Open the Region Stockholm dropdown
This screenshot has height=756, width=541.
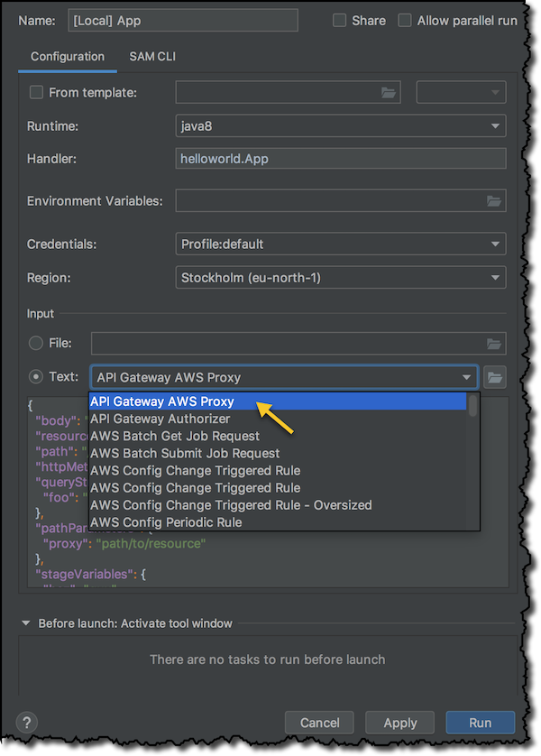point(341,278)
